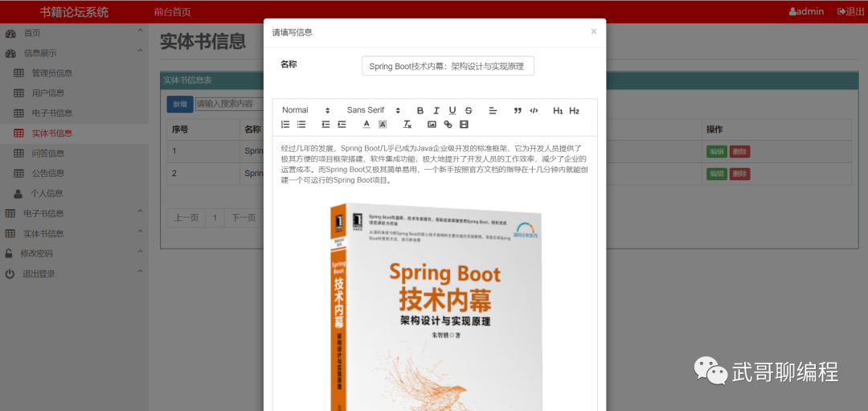Screen dimensions: 868x411
Task: Click the description paragraph in editor
Action: click(x=433, y=165)
